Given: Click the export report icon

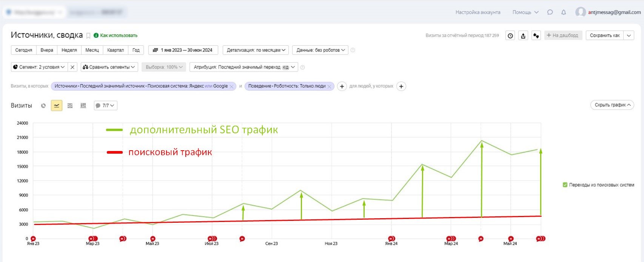Looking at the screenshot, I should click(523, 35).
